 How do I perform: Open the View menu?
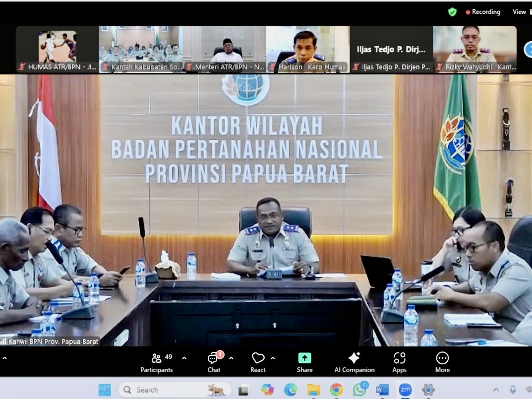click(519, 11)
